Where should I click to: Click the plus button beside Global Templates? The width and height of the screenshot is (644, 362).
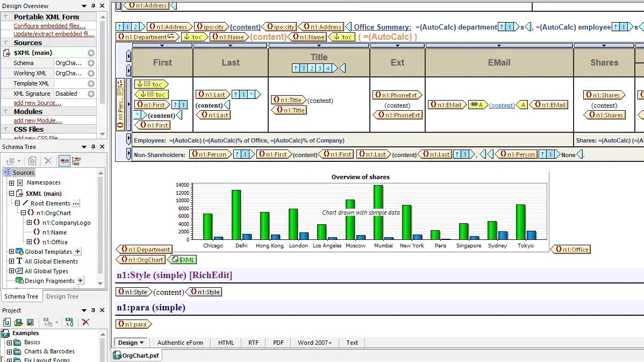(77, 252)
